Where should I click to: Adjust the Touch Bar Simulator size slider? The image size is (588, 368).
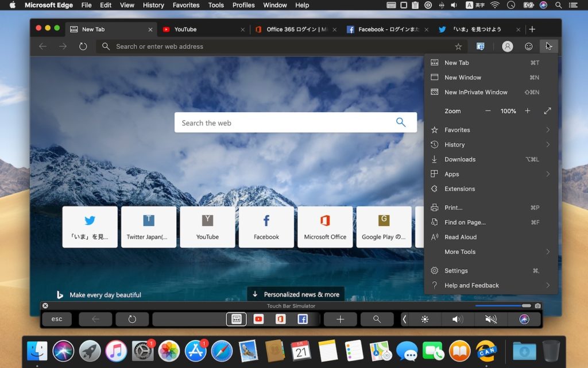click(525, 306)
